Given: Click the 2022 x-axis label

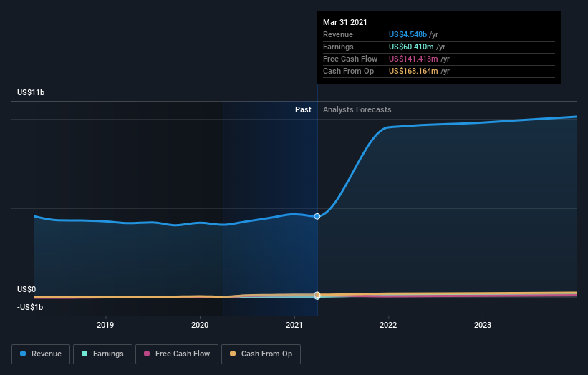Looking at the screenshot, I should point(388,325).
